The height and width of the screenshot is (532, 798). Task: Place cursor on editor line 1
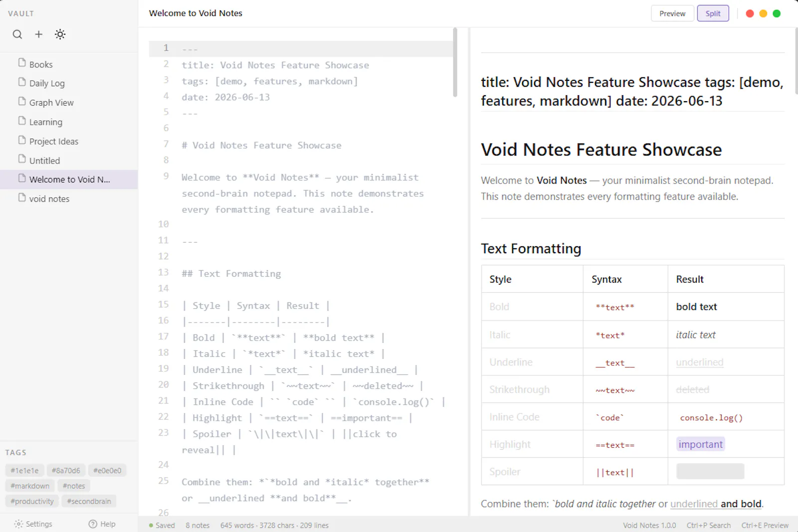(x=301, y=49)
